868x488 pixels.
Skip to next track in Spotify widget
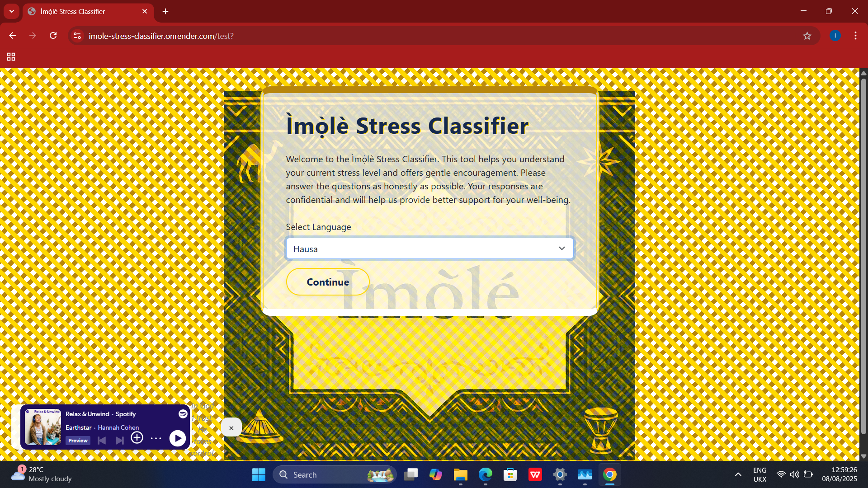click(x=119, y=440)
